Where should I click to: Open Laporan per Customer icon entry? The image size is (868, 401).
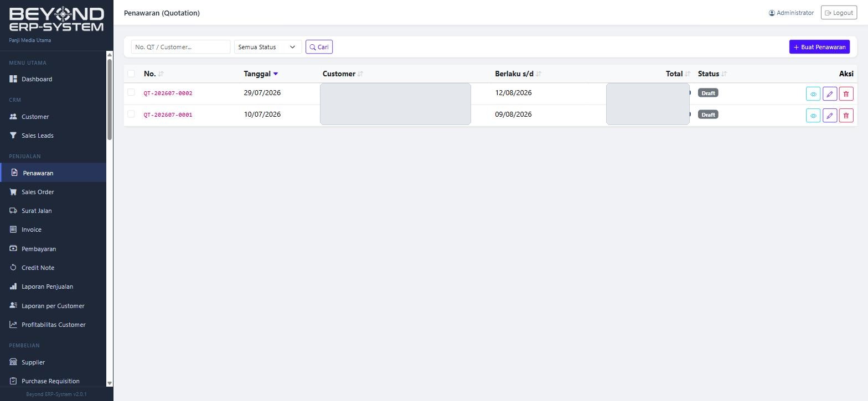click(53, 306)
